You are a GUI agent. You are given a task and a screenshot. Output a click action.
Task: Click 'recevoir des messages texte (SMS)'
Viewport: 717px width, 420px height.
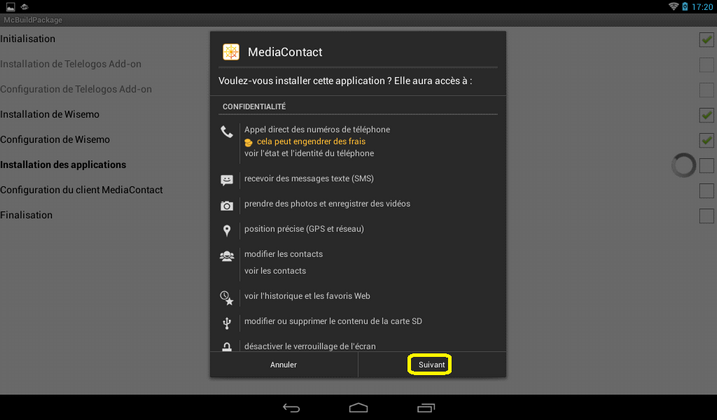[309, 178]
